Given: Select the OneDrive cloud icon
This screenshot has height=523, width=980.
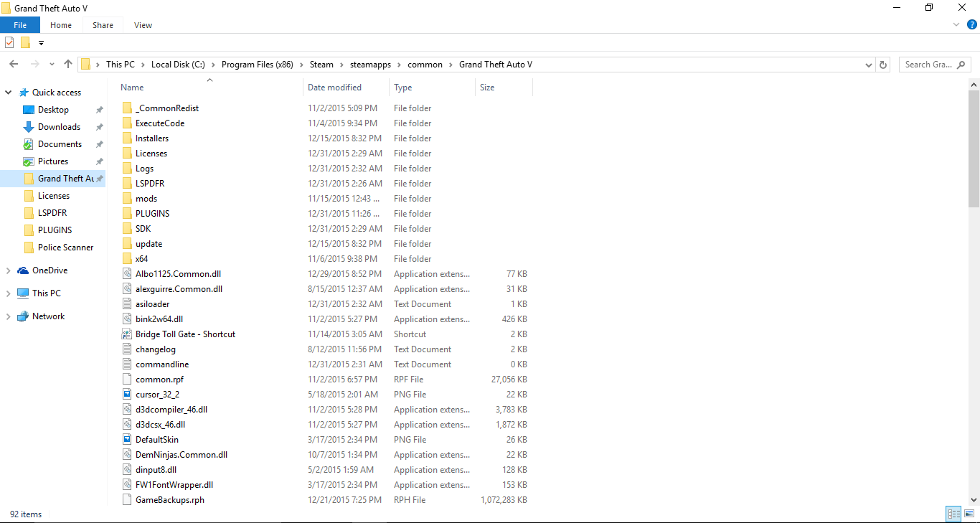Looking at the screenshot, I should tap(23, 270).
